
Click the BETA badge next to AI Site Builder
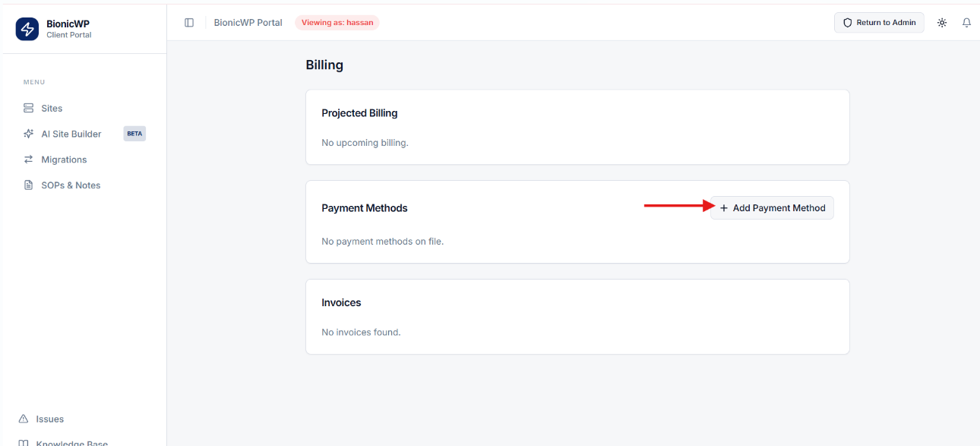134,134
